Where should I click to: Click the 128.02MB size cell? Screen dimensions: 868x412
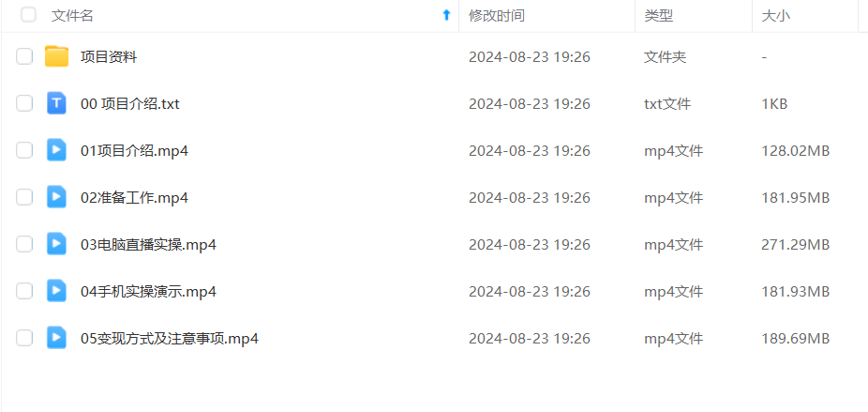click(796, 151)
